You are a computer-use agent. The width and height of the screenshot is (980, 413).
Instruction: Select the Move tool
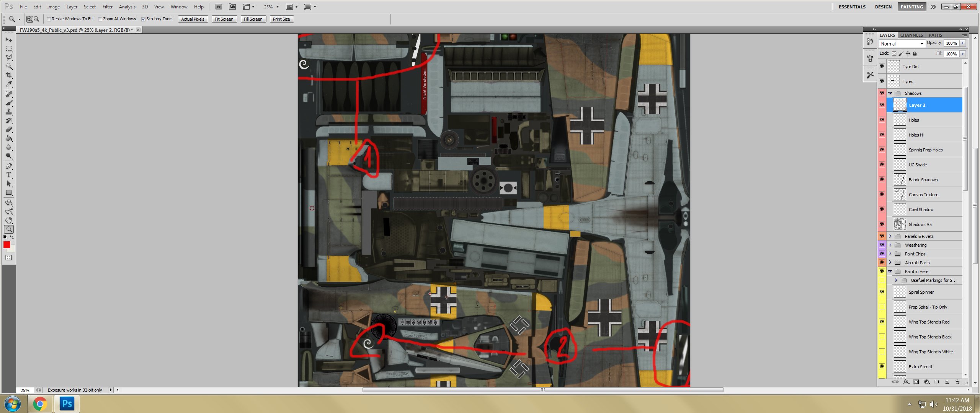[x=9, y=40]
